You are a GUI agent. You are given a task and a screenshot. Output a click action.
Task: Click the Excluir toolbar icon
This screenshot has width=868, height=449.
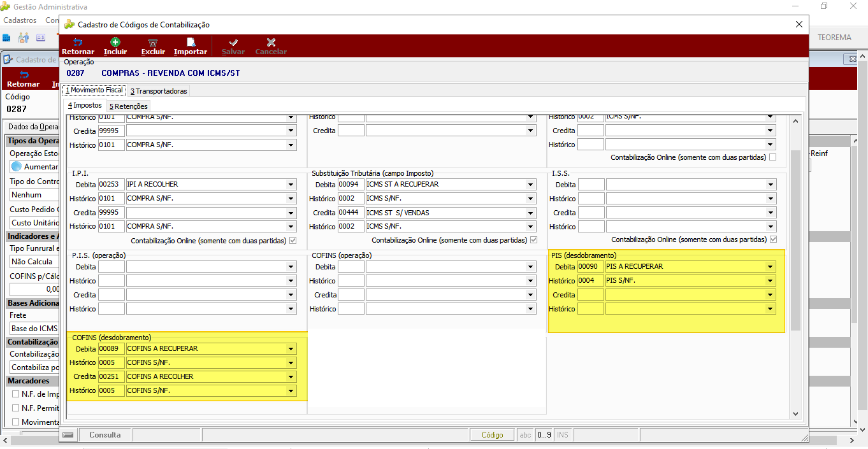coord(153,42)
